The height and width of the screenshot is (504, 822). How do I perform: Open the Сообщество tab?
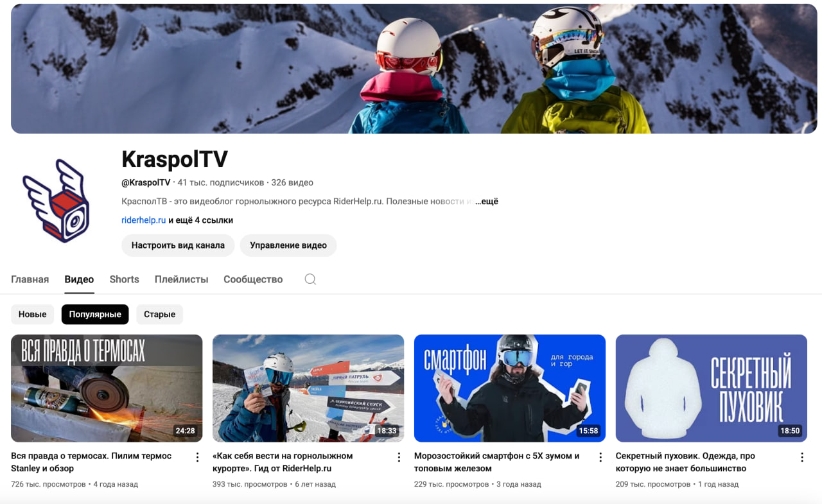click(253, 279)
